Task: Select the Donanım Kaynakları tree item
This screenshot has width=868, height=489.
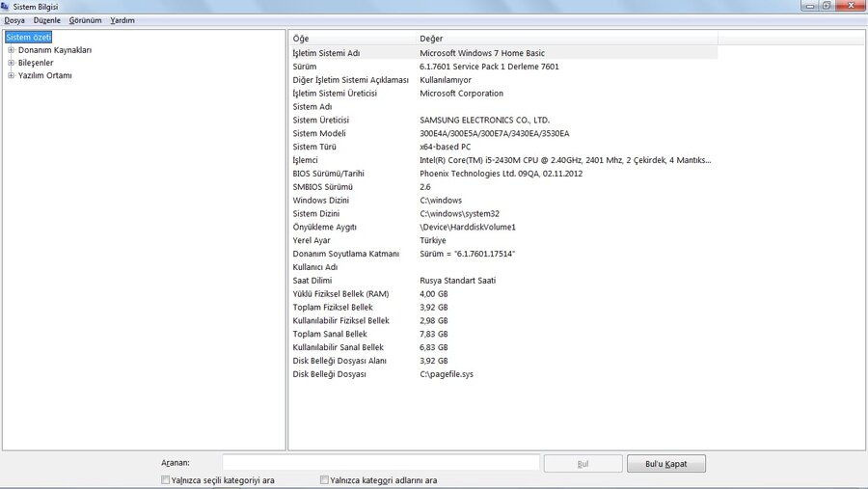Action: pos(55,50)
